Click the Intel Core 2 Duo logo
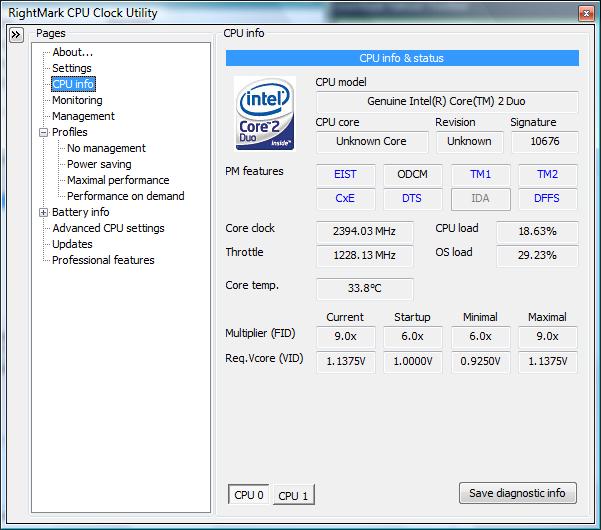 pyautogui.click(x=264, y=113)
